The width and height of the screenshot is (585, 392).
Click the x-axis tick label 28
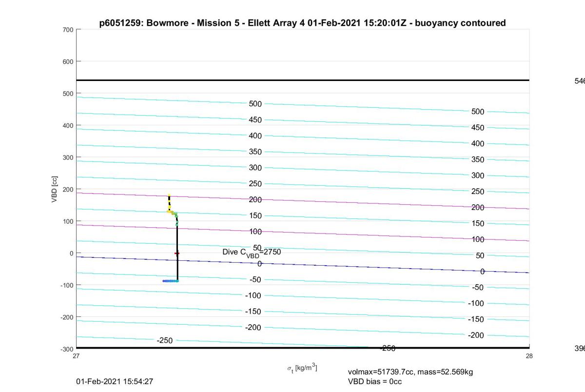pyautogui.click(x=529, y=356)
